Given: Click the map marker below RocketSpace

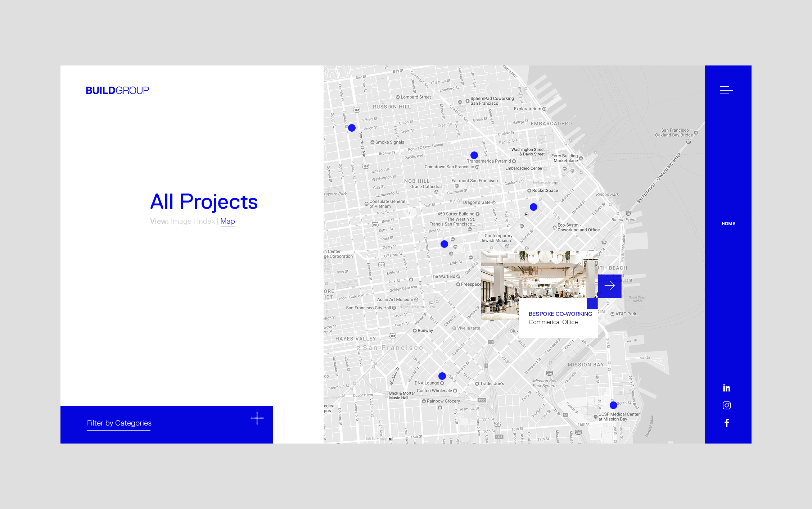Looking at the screenshot, I should pyautogui.click(x=533, y=207).
